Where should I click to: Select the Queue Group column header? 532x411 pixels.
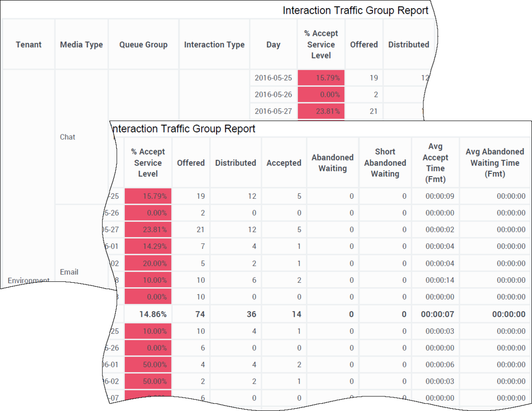click(x=143, y=44)
